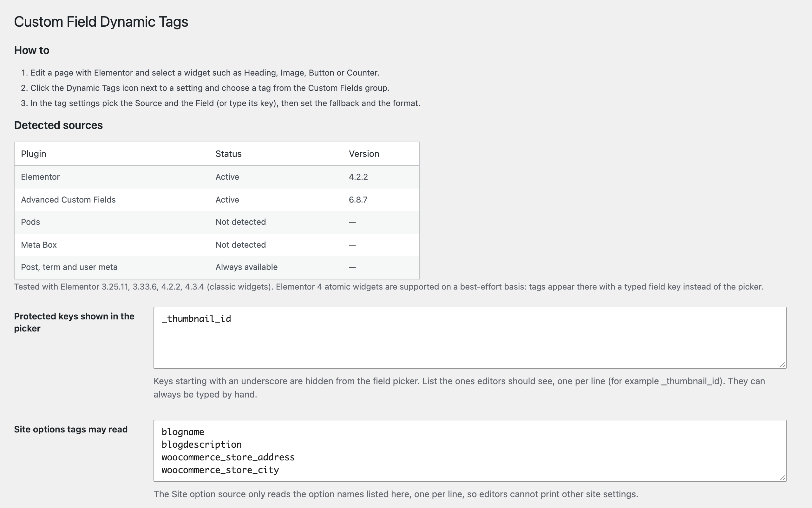Click Elementor version 4.2.2 cell
Viewport: 812px width, 508px height.
click(x=358, y=177)
